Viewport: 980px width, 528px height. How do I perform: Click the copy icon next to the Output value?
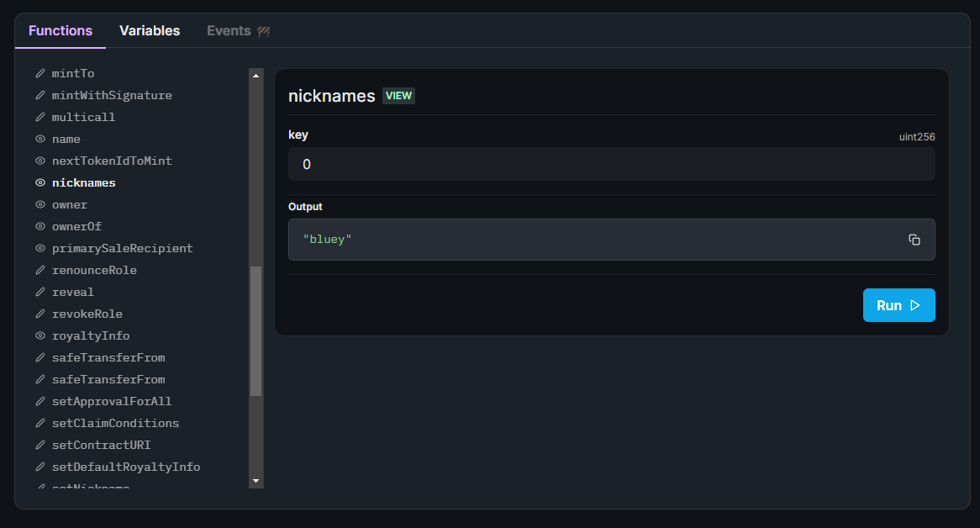pos(914,240)
